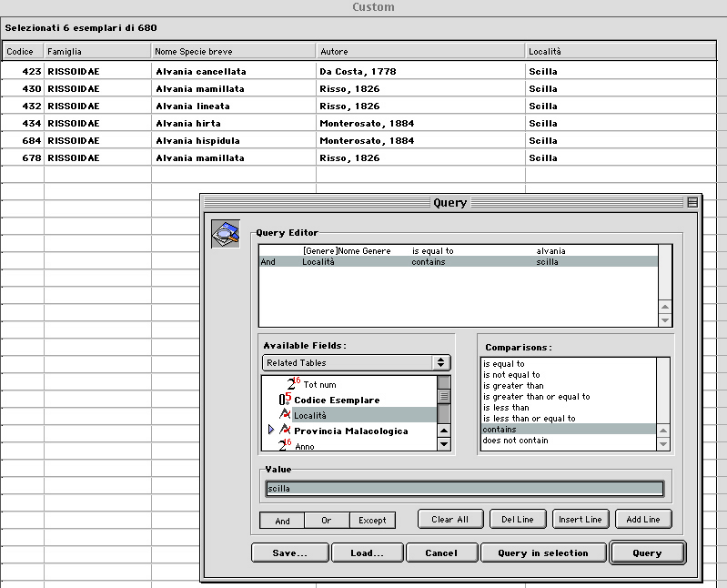Click Comparisons list scroll up arrow
This screenshot has width=727, height=588.
click(x=663, y=431)
